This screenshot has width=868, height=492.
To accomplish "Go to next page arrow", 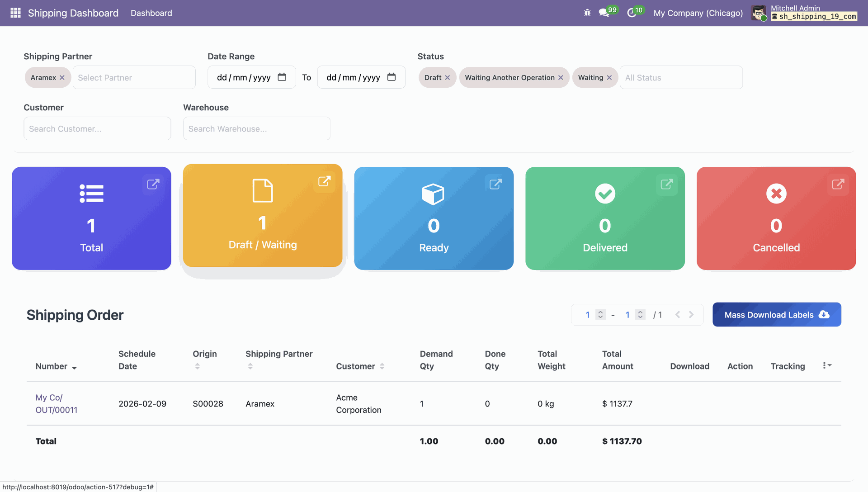I will pyautogui.click(x=691, y=315).
